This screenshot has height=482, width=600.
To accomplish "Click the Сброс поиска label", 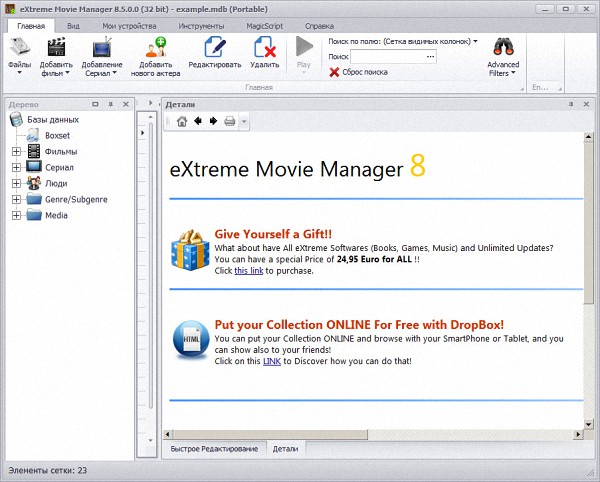I will (365, 72).
